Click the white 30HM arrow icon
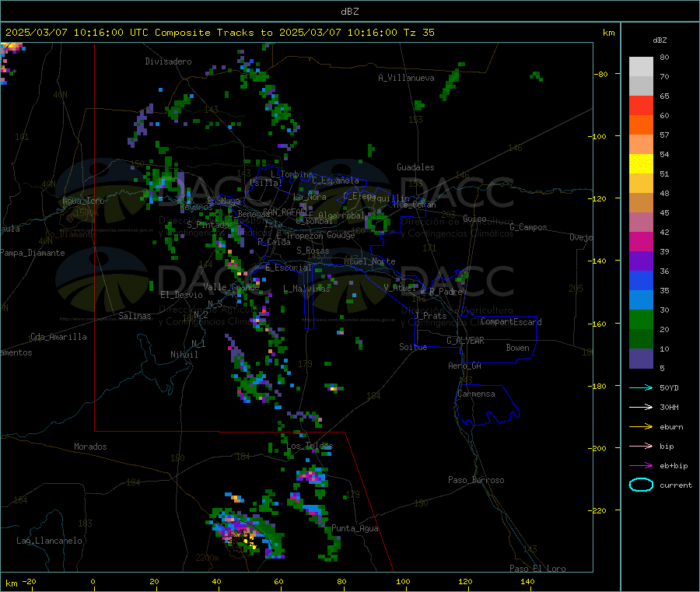This screenshot has height=592, width=700. (641, 407)
